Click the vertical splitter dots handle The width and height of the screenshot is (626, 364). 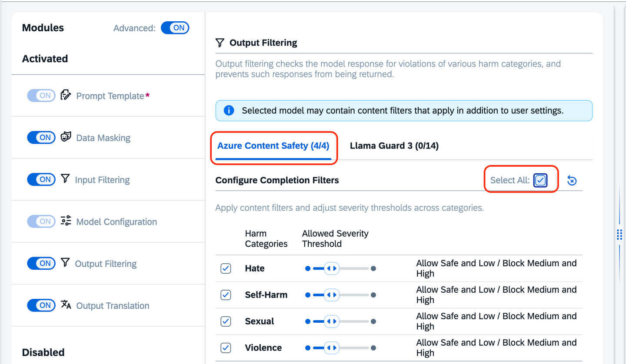click(x=619, y=235)
